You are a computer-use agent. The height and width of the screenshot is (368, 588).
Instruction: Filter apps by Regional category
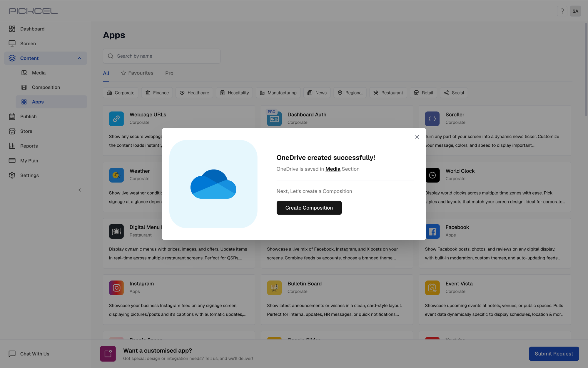pos(350,93)
